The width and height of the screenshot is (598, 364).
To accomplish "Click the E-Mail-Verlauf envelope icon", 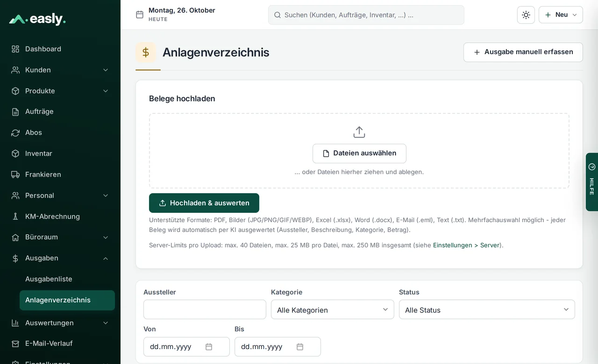I will 15,343.
